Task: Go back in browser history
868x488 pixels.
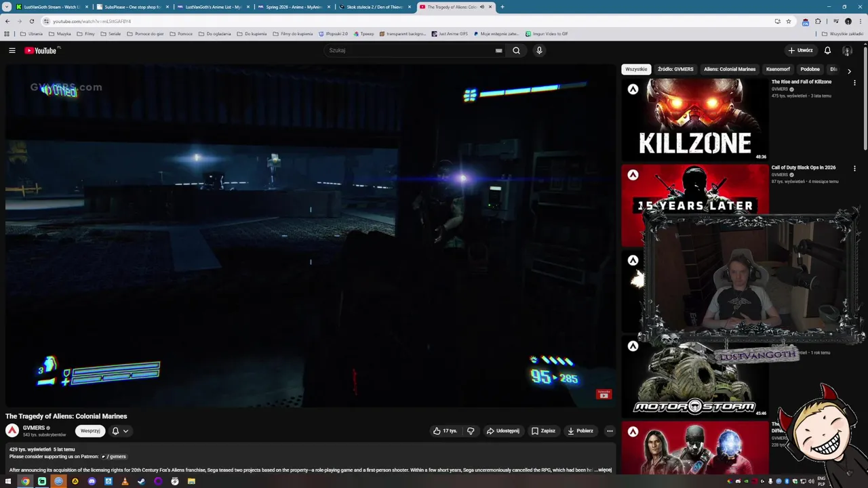Action: point(7,21)
